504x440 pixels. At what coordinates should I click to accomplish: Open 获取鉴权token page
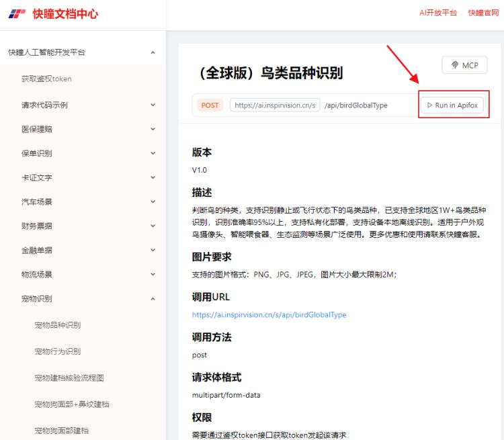pos(46,79)
